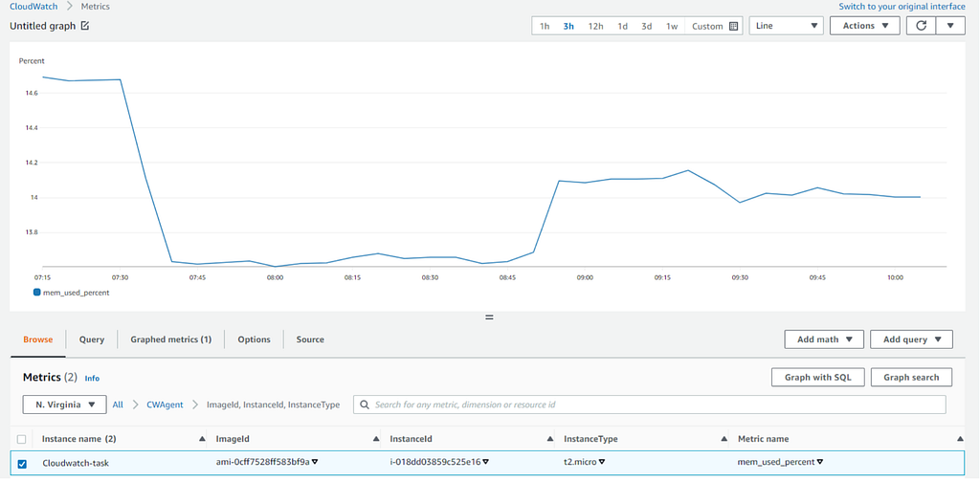Image resolution: width=980 pixels, height=481 pixels.
Task: Open the Graphed metrics (1) tab
Action: pyautogui.click(x=170, y=339)
